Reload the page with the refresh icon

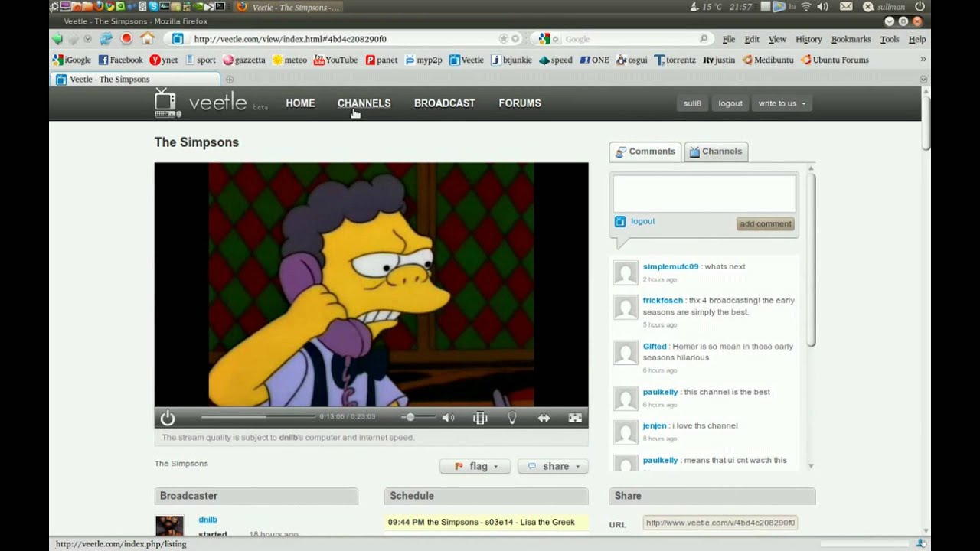coord(106,39)
